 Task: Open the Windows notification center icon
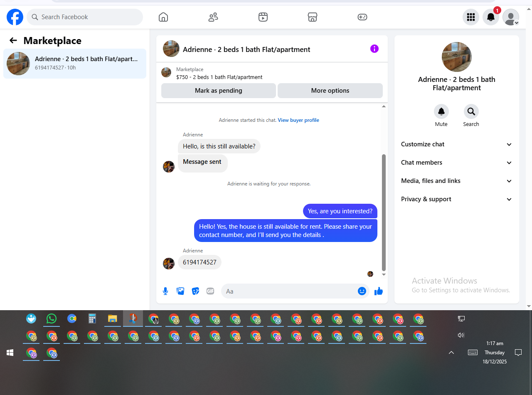click(518, 353)
